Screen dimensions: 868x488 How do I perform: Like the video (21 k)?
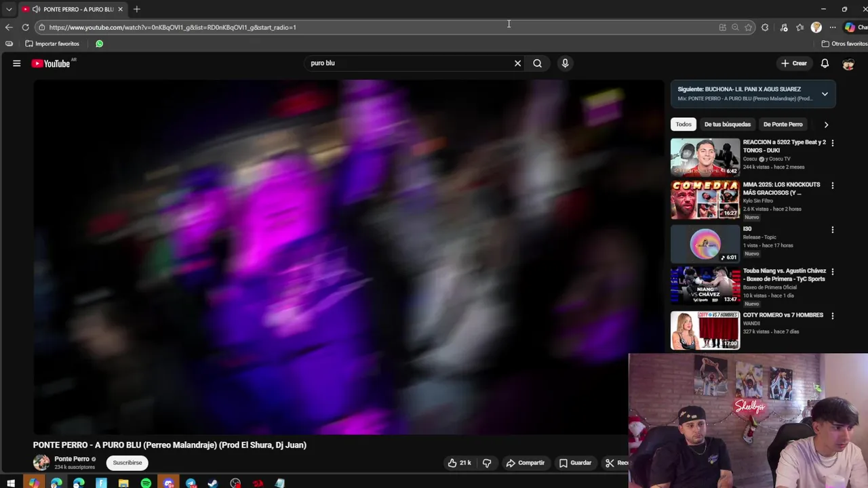click(x=459, y=463)
